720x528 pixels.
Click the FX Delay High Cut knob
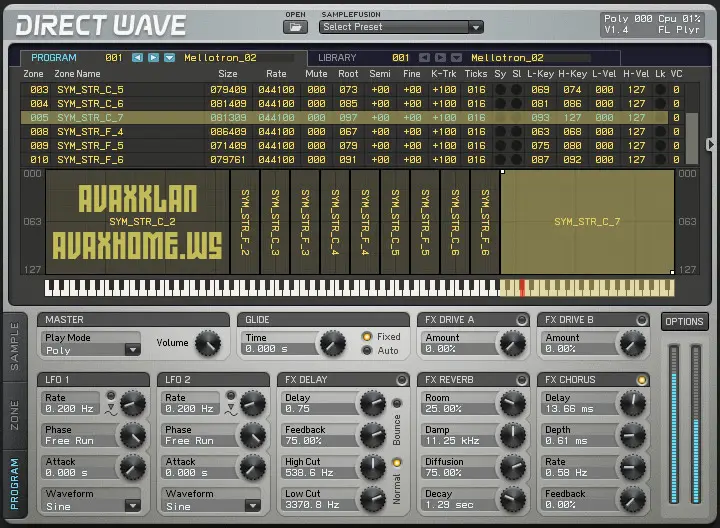coord(373,467)
